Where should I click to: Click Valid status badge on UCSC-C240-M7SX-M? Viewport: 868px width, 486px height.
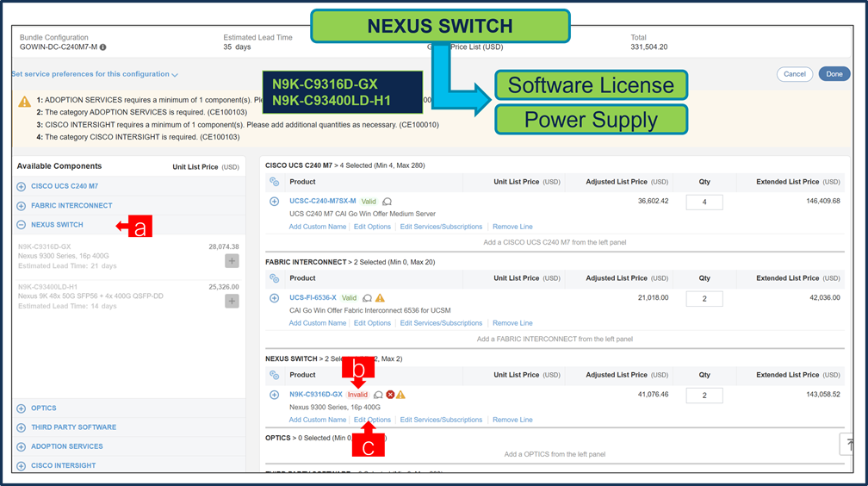(x=369, y=202)
